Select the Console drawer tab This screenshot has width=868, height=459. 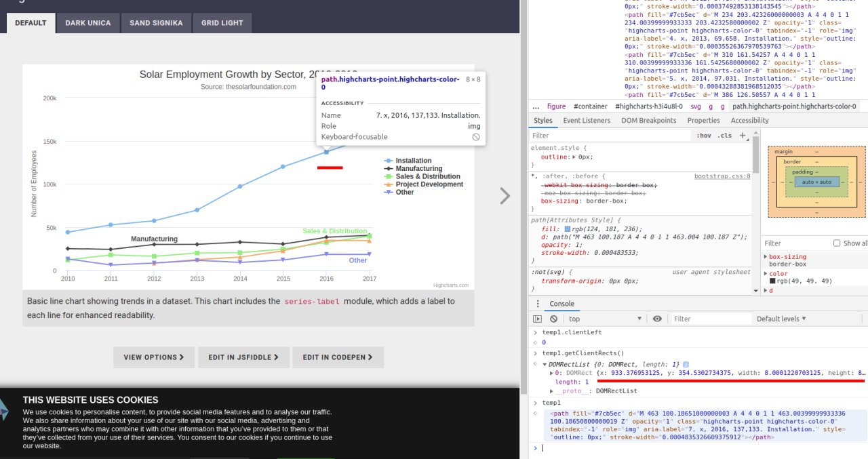[561, 304]
